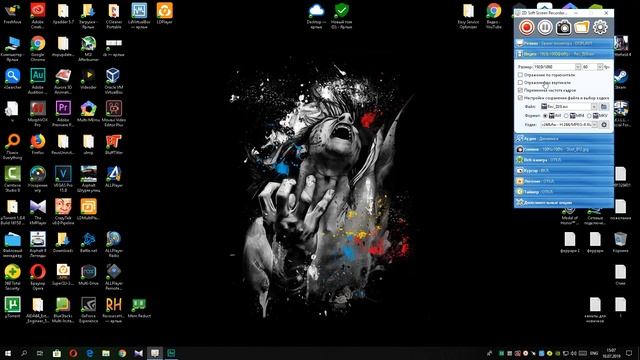Collapse the Video section header
This screenshot has height=360, width=640.
pos(564,53)
